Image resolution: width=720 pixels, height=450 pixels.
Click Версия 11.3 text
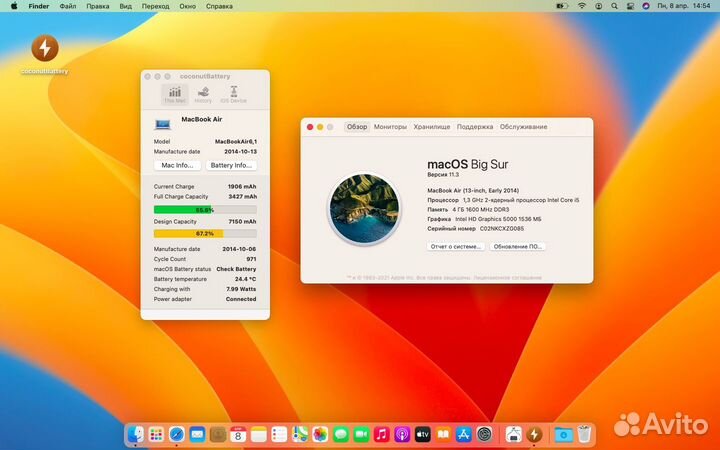click(x=443, y=175)
